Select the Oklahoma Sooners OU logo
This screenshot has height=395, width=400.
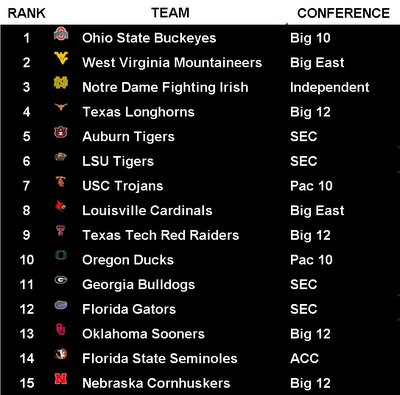click(61, 330)
